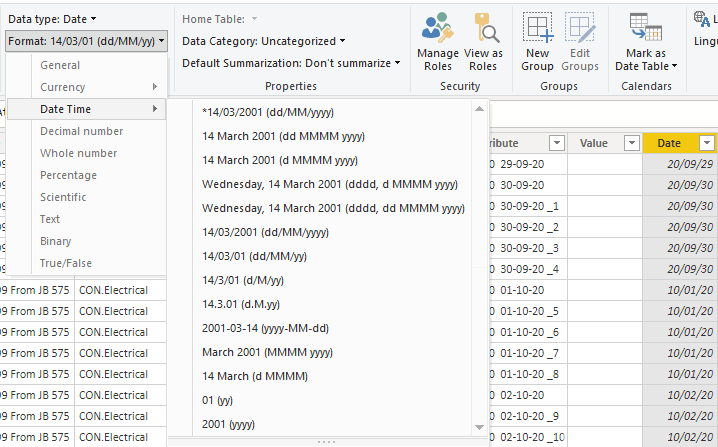Open View as Roles

pyautogui.click(x=483, y=42)
